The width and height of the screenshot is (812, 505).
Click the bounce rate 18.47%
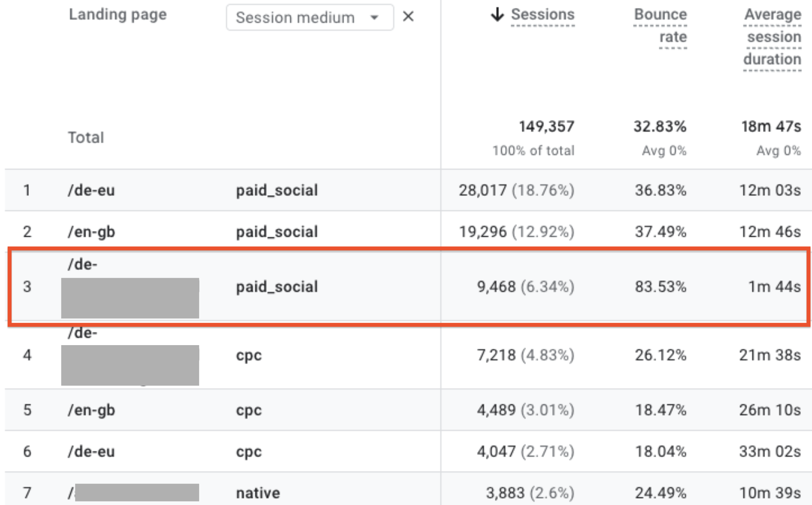tap(661, 410)
